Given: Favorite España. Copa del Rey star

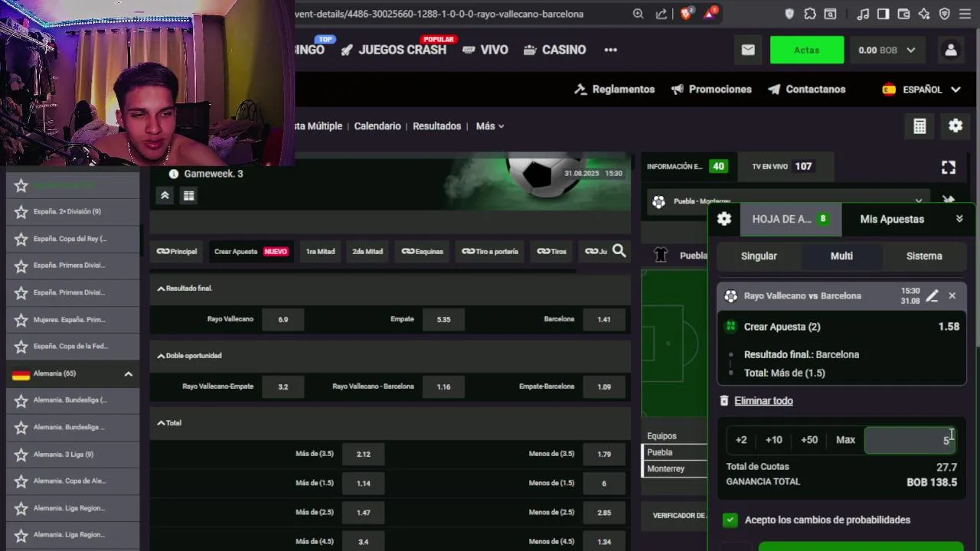Looking at the screenshot, I should pos(21,239).
